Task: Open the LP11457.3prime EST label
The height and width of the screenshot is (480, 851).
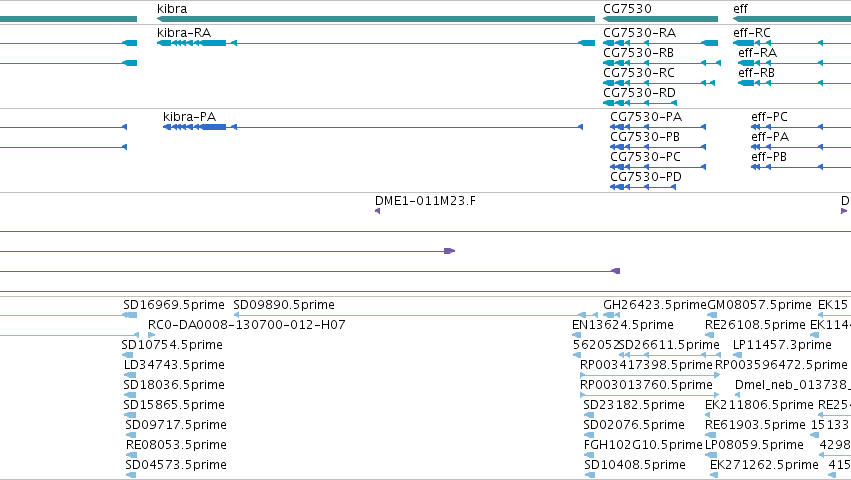Action: click(x=782, y=345)
